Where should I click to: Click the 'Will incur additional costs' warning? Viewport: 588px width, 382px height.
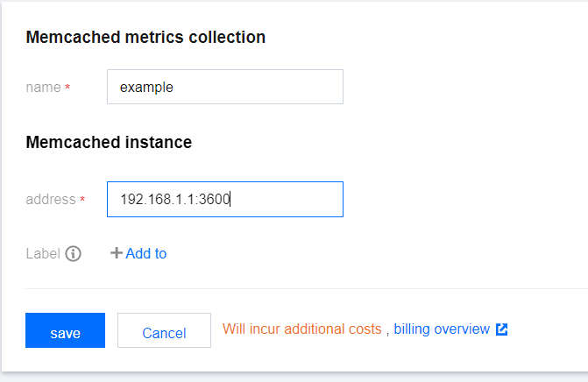coord(302,329)
